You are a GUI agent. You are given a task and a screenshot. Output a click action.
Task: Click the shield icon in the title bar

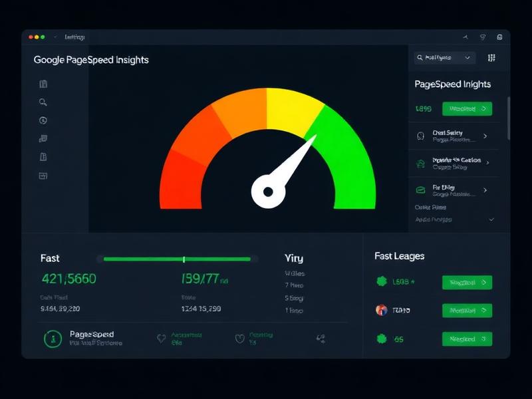click(x=483, y=37)
